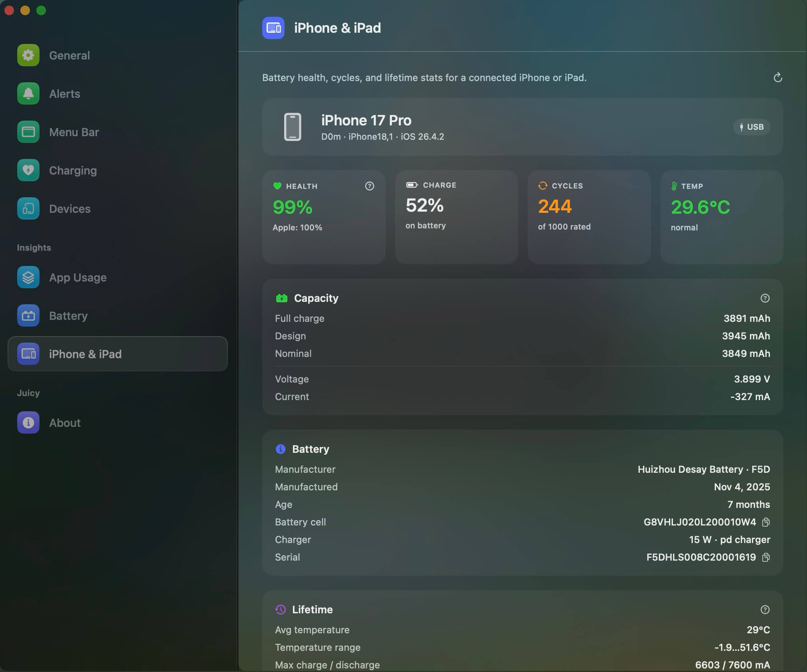Switch to the Charging label
Screen dimensions: 807x672
pyautogui.click(x=73, y=170)
